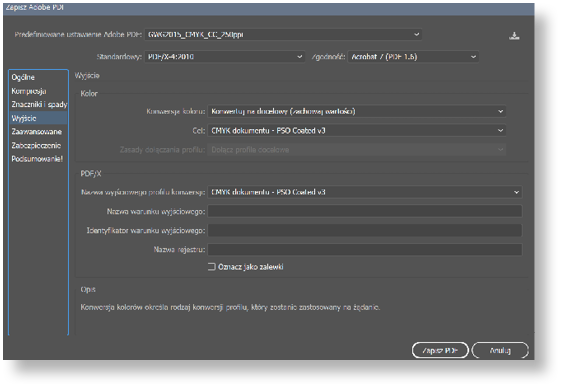Click the Anuluj button
The width and height of the screenshot is (561, 387).
point(500,350)
